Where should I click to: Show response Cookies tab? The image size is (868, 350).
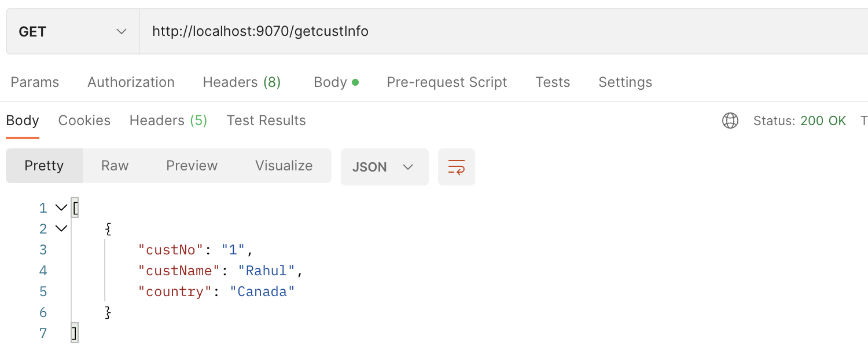point(84,121)
